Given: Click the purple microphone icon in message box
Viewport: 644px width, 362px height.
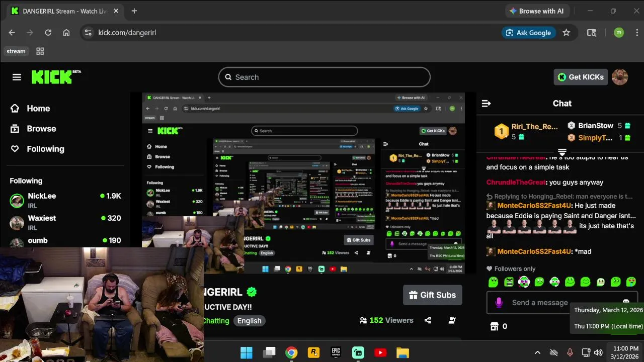Looking at the screenshot, I should point(499,302).
